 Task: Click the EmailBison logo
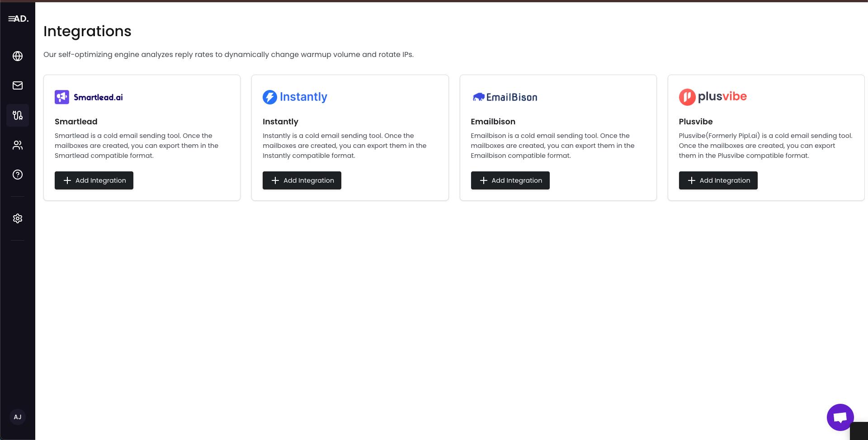point(505,97)
